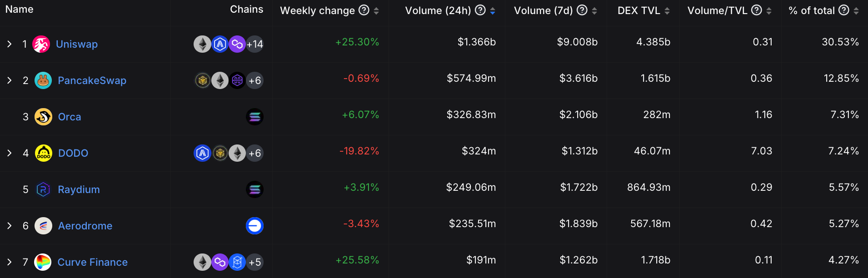Click the Aerodrome logo icon
Viewport: 868px width, 278px height.
pos(43,226)
